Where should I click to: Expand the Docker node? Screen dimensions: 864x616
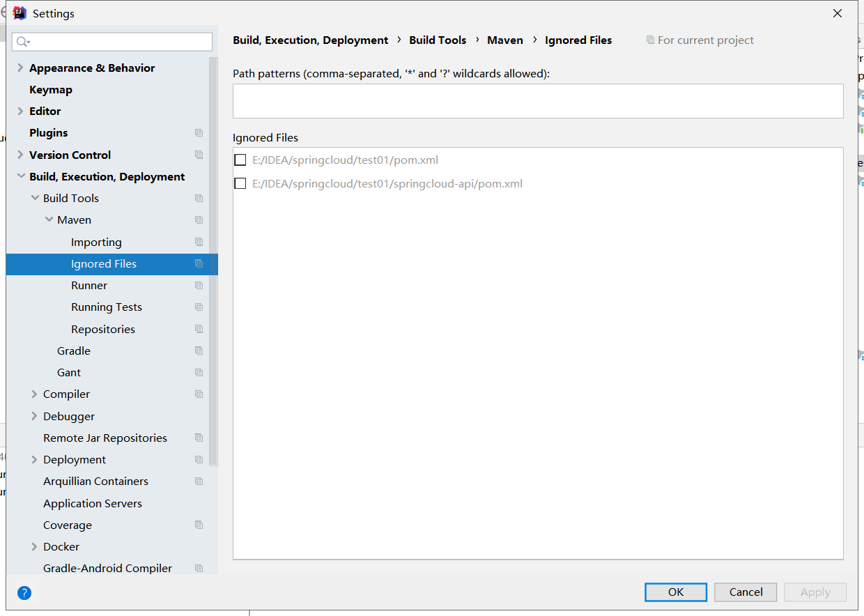pyautogui.click(x=35, y=546)
